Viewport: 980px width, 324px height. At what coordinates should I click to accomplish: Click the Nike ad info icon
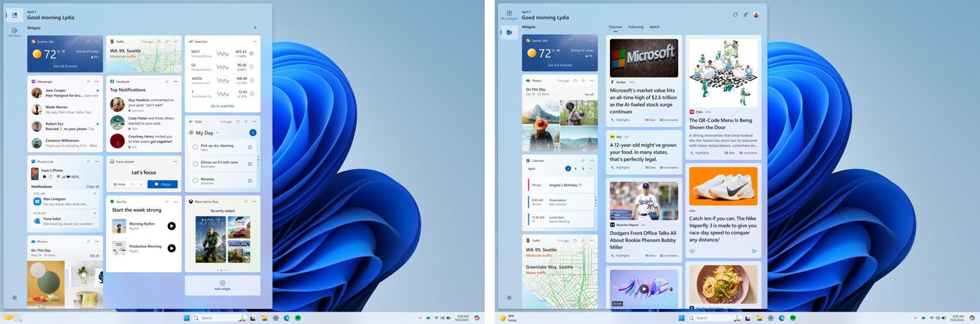coord(755,251)
